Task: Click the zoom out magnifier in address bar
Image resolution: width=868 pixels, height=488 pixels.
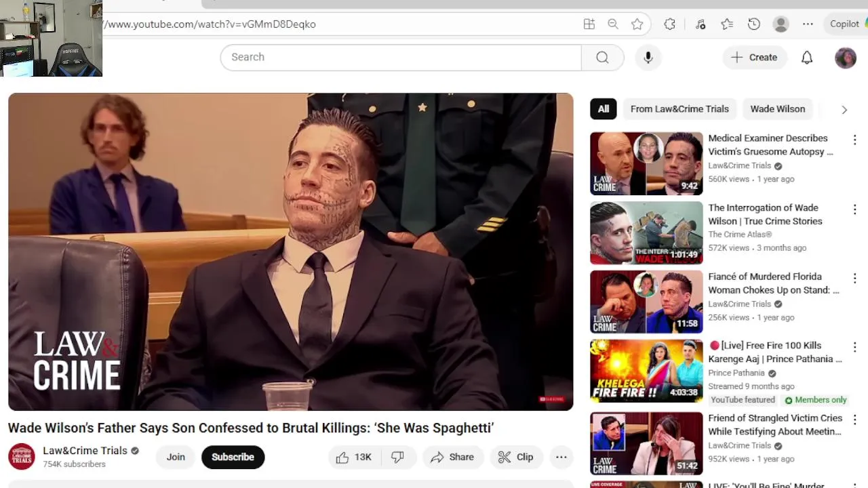Action: point(613,24)
